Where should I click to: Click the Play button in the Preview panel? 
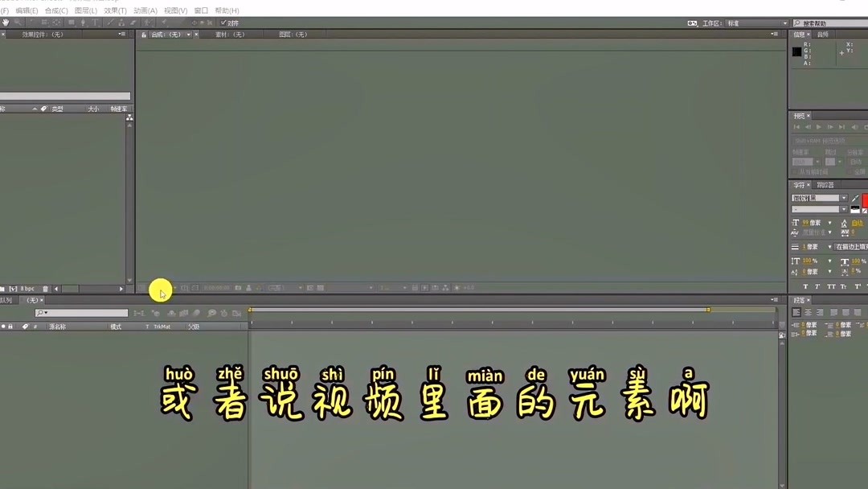818,127
